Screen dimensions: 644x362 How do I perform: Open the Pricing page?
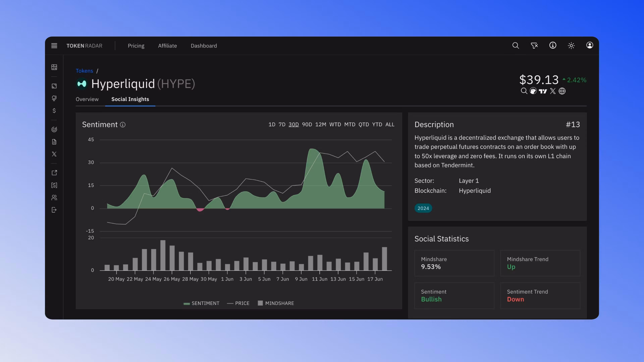coord(136,46)
